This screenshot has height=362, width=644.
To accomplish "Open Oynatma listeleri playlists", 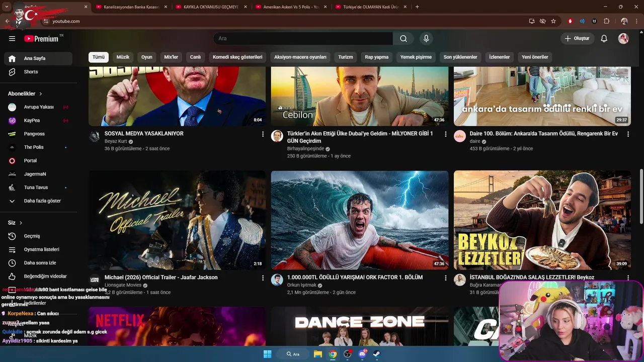I will 38,249.
